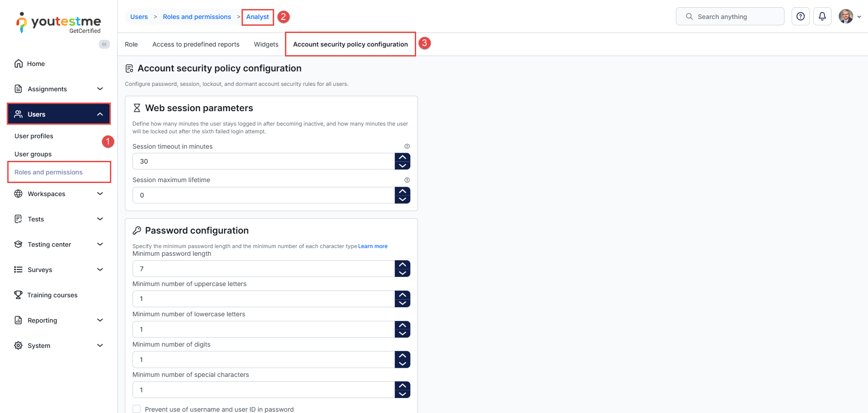The width and height of the screenshot is (868, 413).
Task: Expand the System menu chevron
Action: click(x=100, y=346)
